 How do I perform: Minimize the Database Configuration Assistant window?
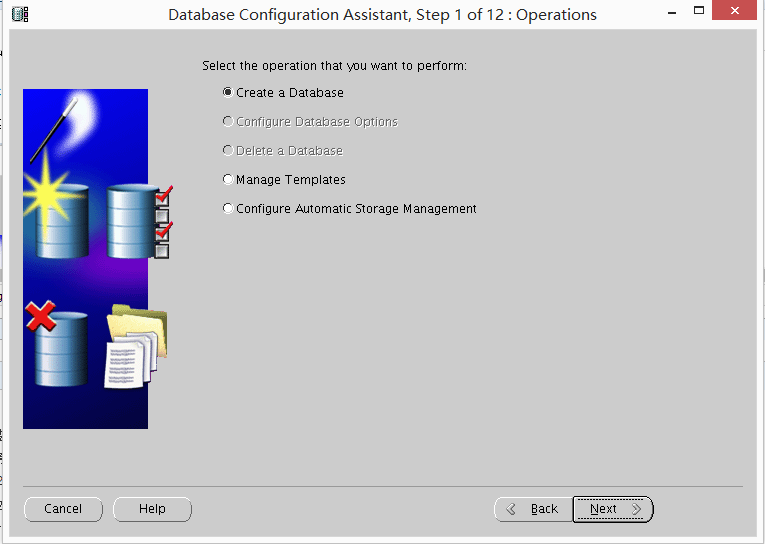point(672,12)
